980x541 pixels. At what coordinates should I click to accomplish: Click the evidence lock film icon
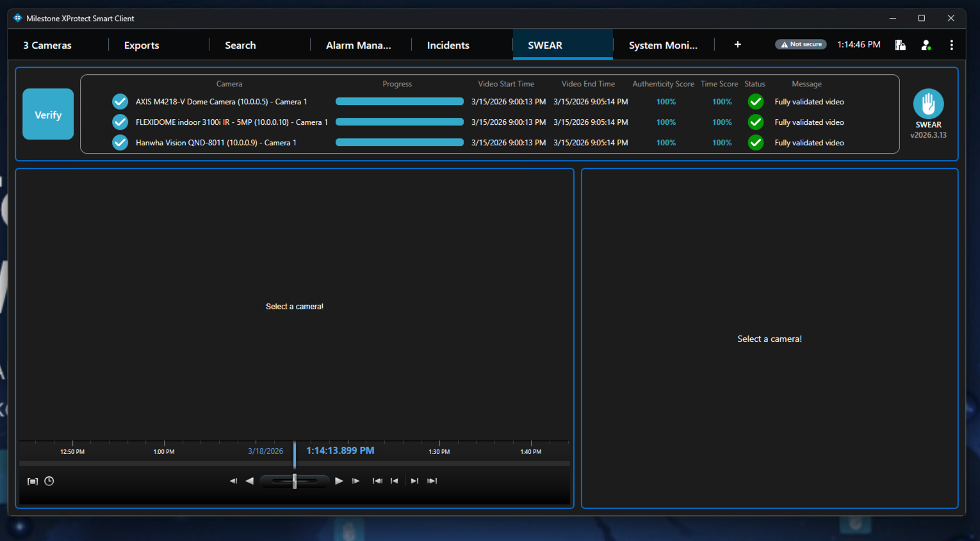[x=900, y=45]
